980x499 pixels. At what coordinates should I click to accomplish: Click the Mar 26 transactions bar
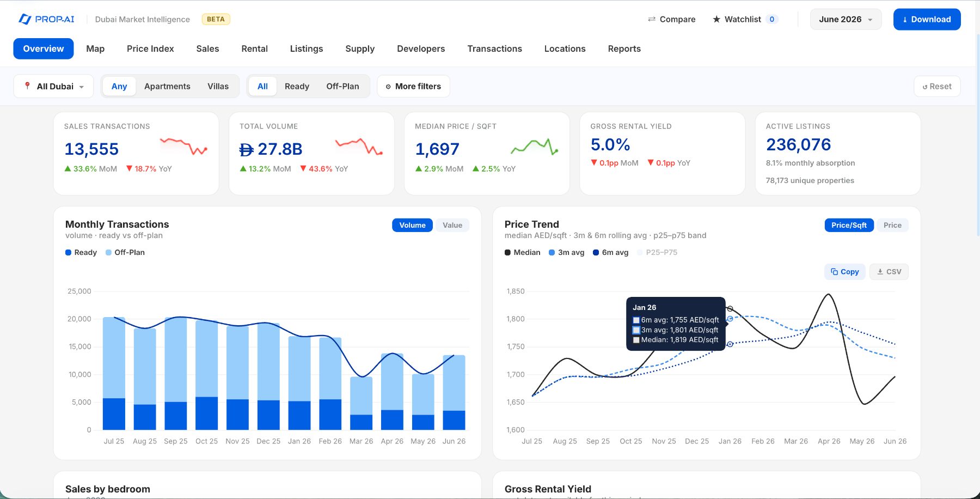(x=362, y=403)
